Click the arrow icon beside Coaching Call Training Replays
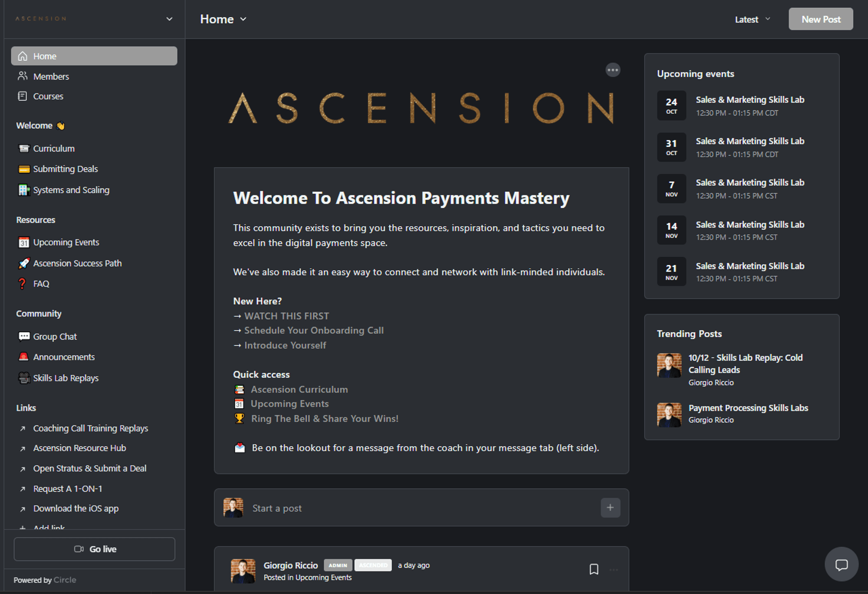Screen dimensions: 868x594 (x=23, y=429)
